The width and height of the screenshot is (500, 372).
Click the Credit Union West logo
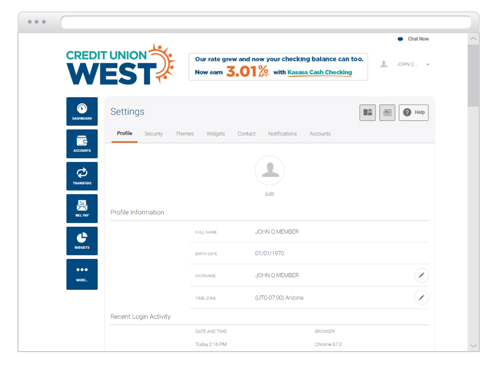click(120, 65)
